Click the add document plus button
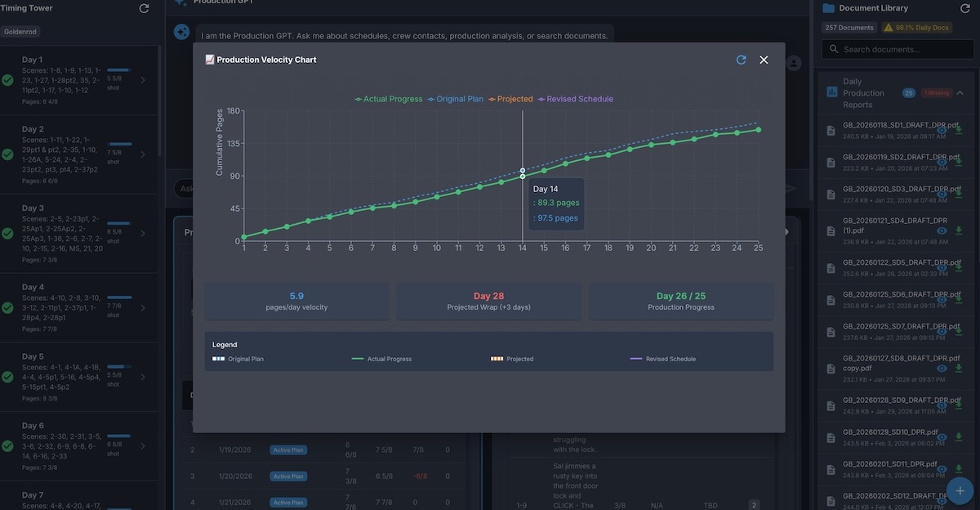Screen dimensions: 980x510 [x=960, y=490]
